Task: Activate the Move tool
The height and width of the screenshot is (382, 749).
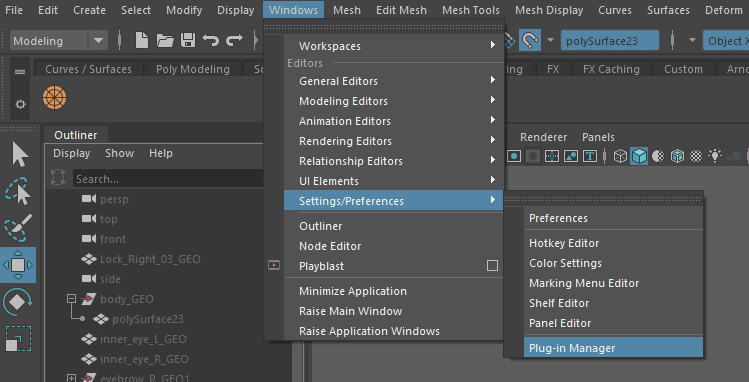Action: (18, 265)
